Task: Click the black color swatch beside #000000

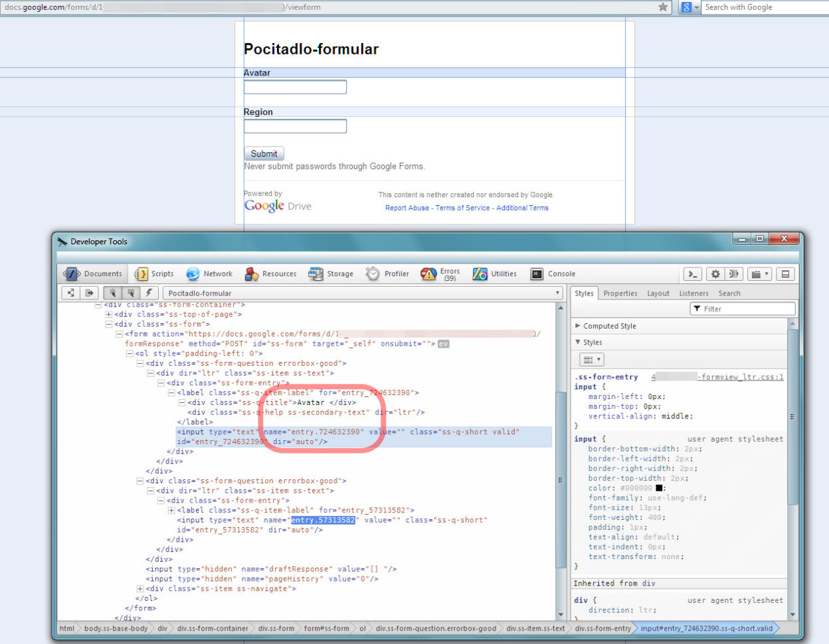Action: [x=659, y=488]
